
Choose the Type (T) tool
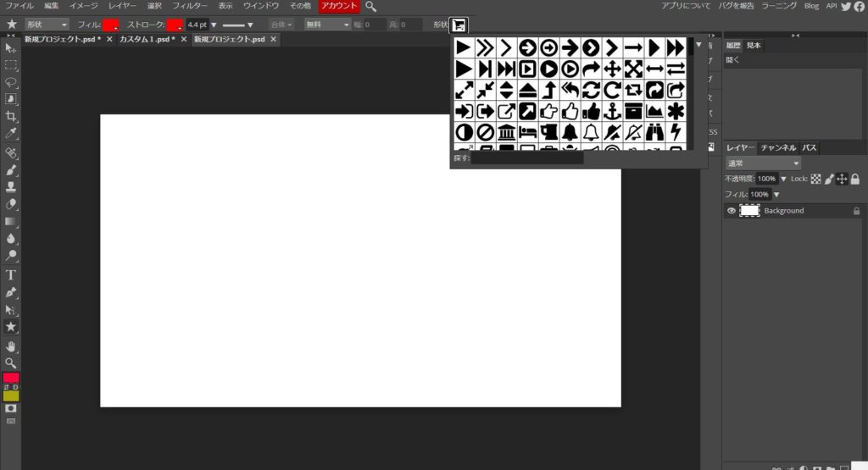click(x=11, y=274)
